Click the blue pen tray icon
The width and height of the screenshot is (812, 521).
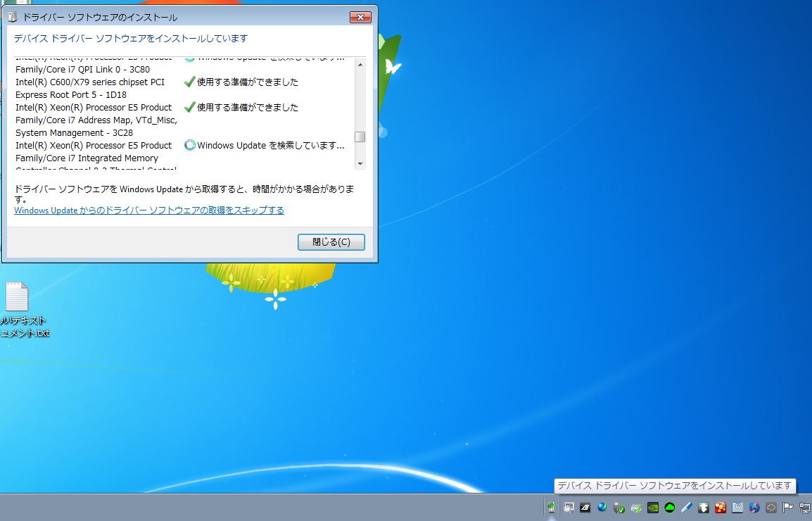[x=687, y=508]
